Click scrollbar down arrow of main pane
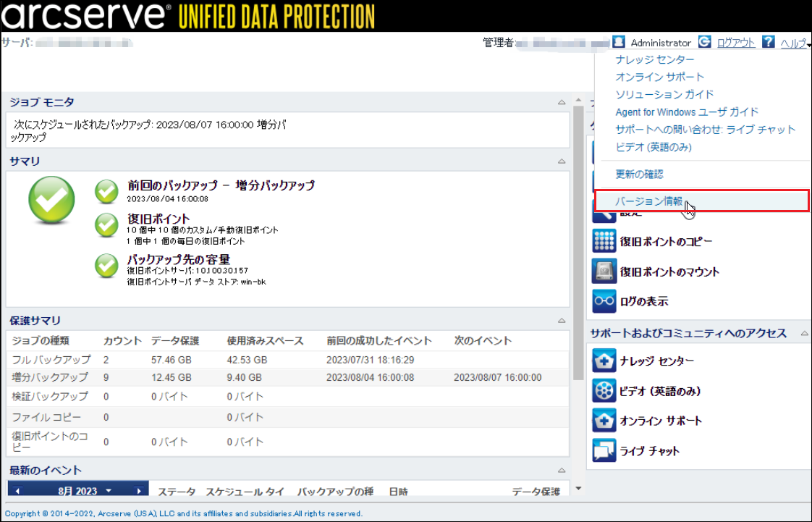 [578, 488]
